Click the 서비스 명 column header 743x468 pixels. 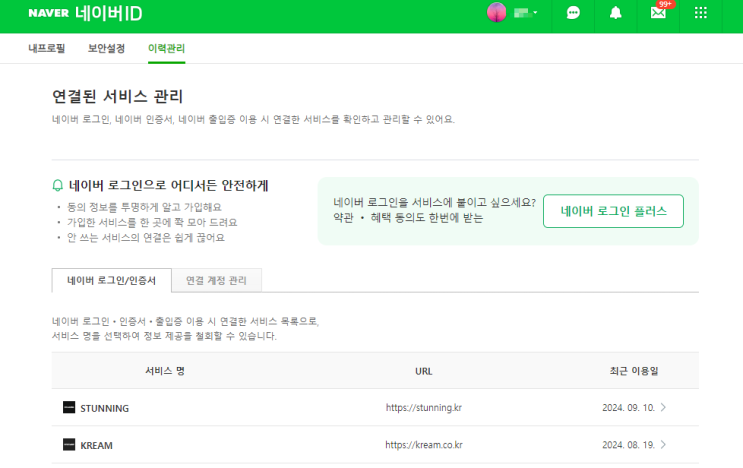coord(165,371)
